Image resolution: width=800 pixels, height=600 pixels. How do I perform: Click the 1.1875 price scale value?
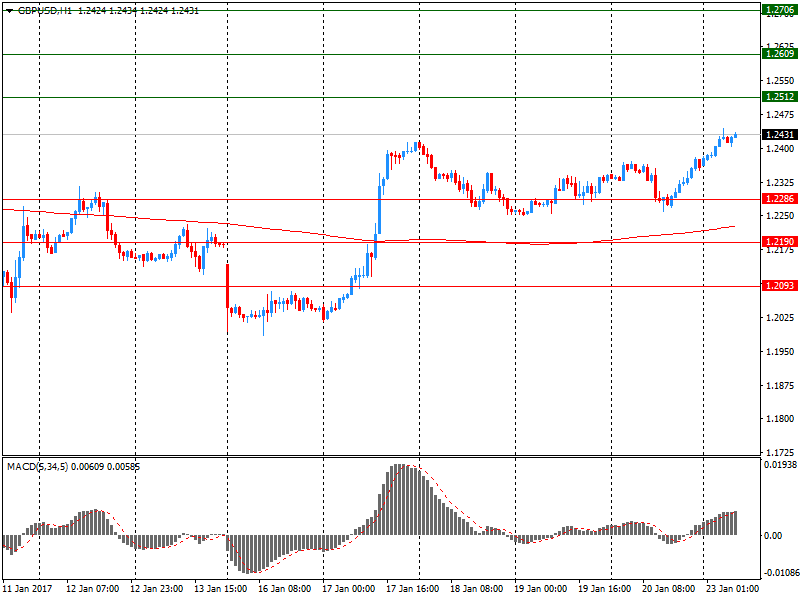(780, 385)
